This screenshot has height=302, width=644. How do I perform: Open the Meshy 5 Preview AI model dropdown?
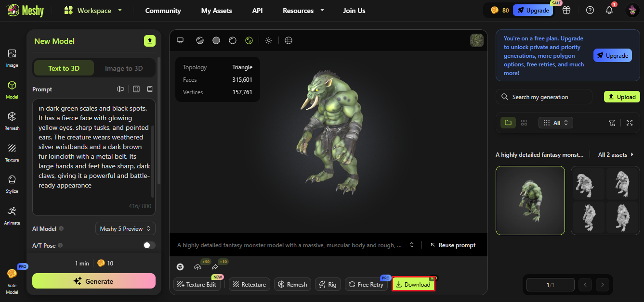tap(125, 228)
